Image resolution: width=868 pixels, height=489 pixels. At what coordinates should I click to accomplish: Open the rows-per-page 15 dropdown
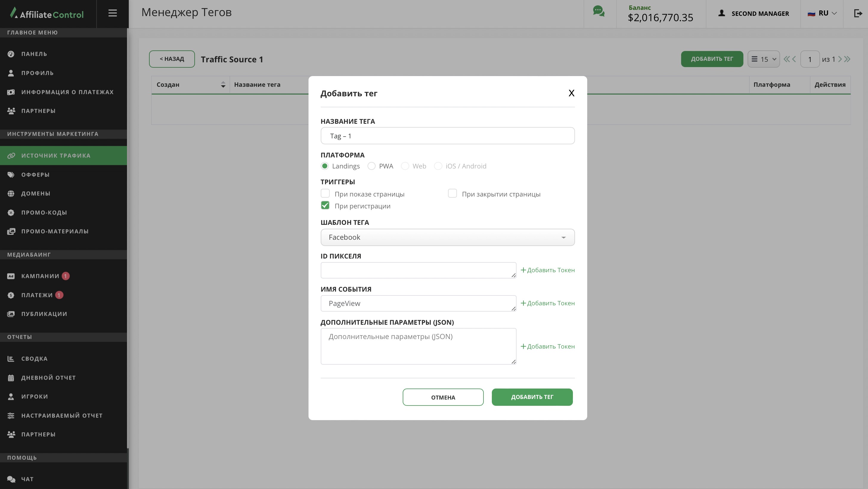click(x=764, y=59)
